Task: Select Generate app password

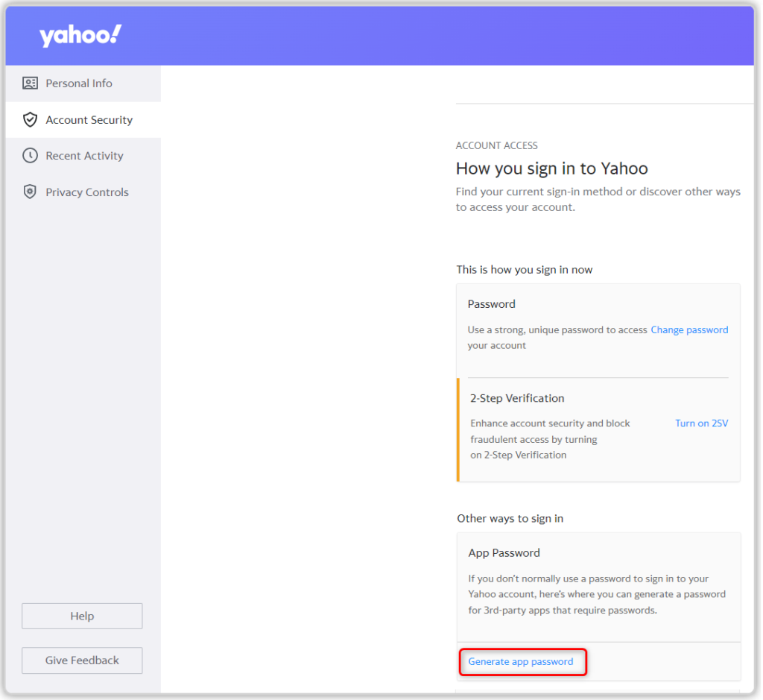Action: [x=522, y=661]
